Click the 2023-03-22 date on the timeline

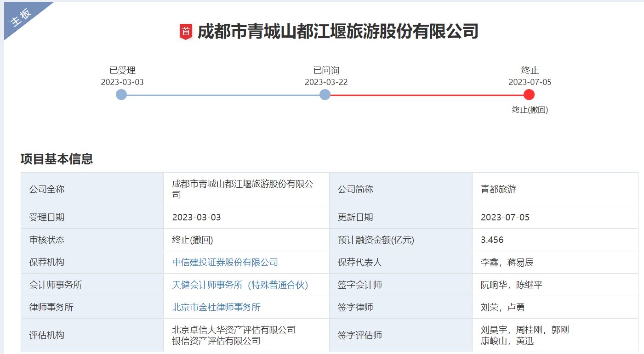coord(326,82)
